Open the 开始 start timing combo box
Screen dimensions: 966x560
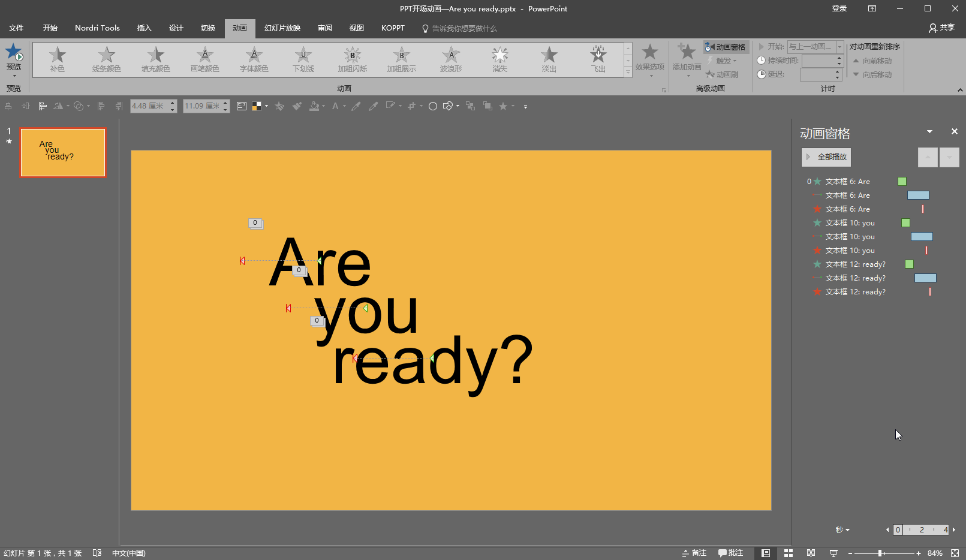pyautogui.click(x=815, y=47)
